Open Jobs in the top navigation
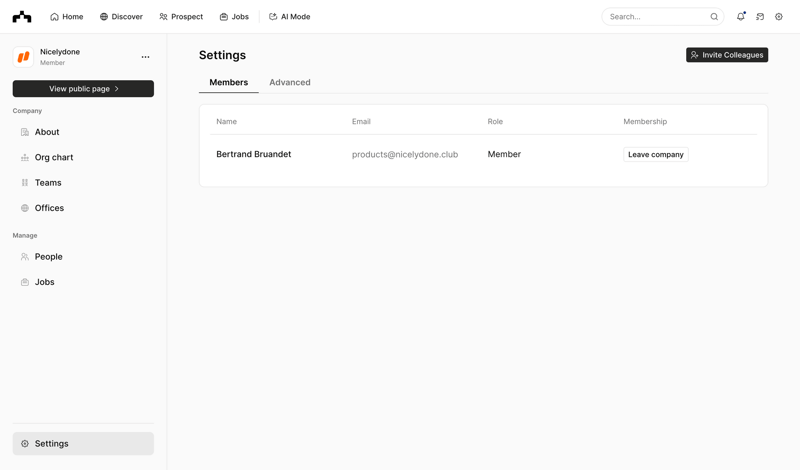This screenshot has width=800, height=470. (234, 17)
